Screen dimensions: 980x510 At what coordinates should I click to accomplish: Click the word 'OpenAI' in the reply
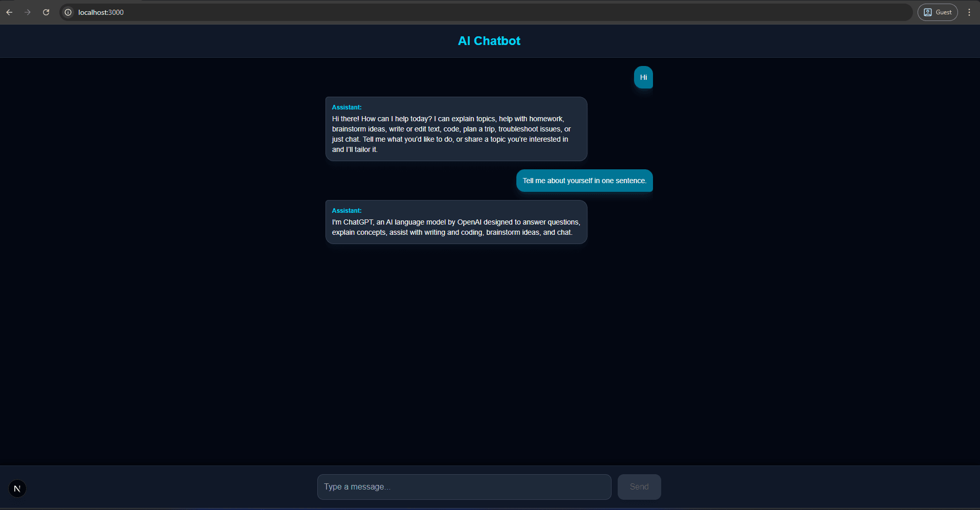coord(469,222)
